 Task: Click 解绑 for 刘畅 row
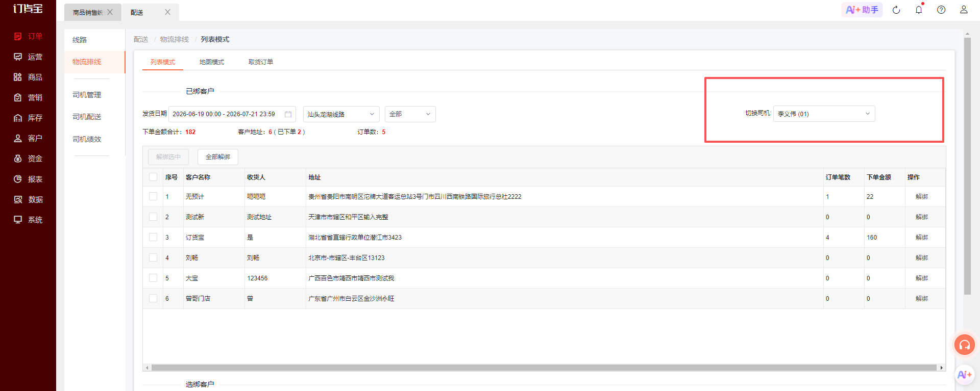tap(922, 257)
